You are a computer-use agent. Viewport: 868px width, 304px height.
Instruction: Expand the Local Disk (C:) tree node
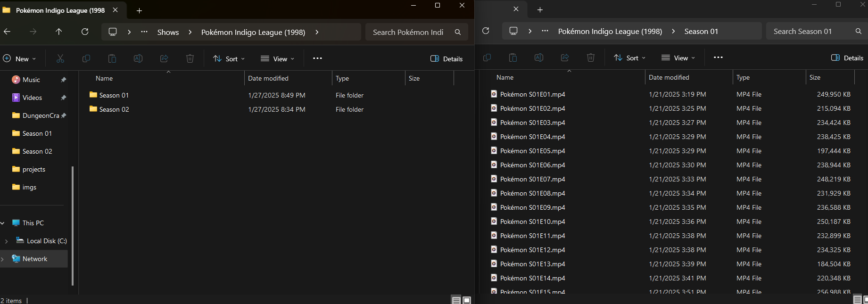(6, 241)
